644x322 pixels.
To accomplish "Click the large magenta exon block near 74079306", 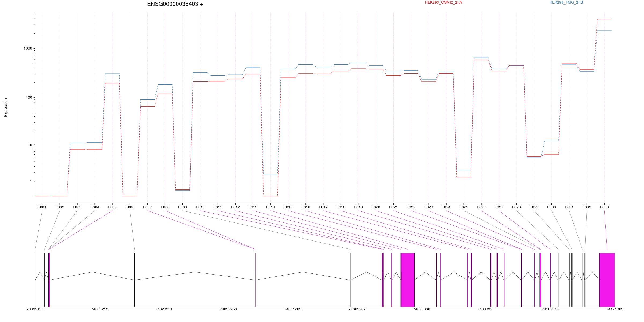I will (408, 280).
